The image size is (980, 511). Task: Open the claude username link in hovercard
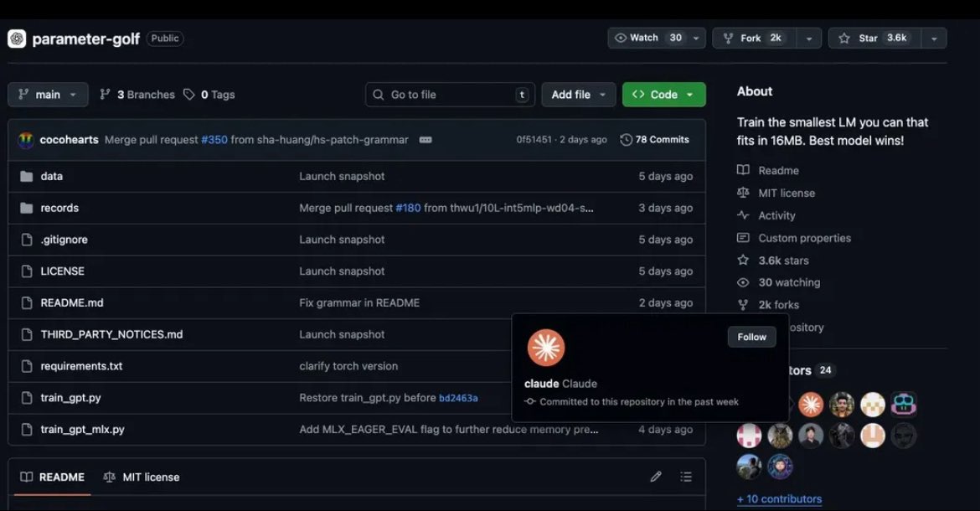click(x=541, y=384)
